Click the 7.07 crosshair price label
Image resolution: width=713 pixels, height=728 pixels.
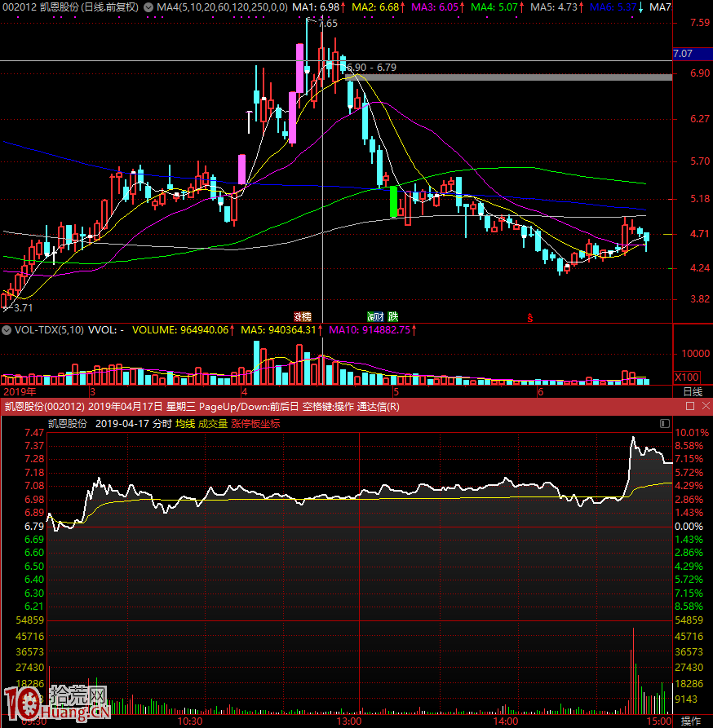[684, 55]
